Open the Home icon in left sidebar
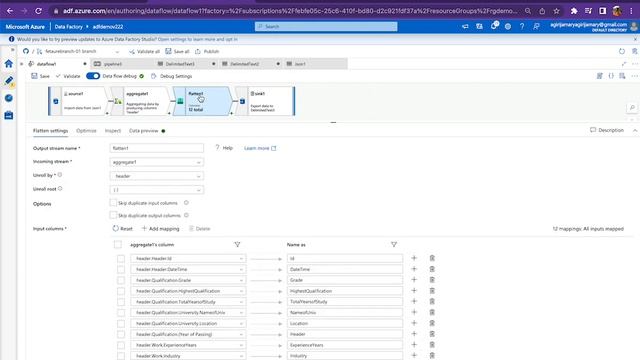 pos(9,64)
